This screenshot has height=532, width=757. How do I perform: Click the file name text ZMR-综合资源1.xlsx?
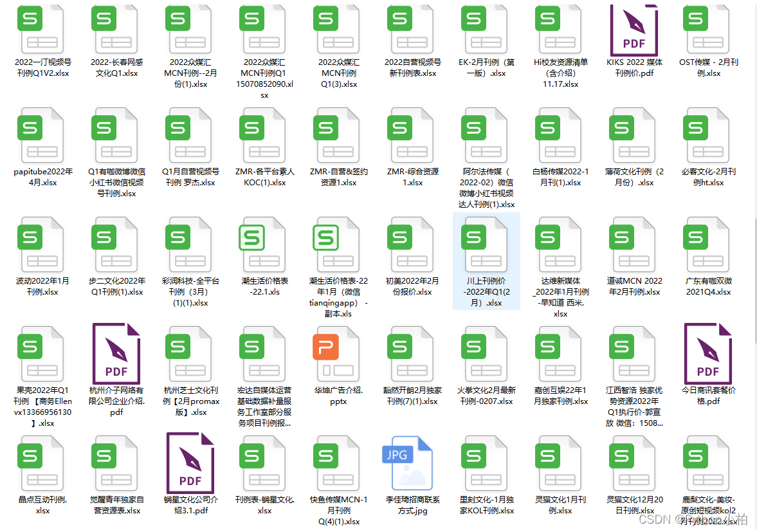coord(413,177)
